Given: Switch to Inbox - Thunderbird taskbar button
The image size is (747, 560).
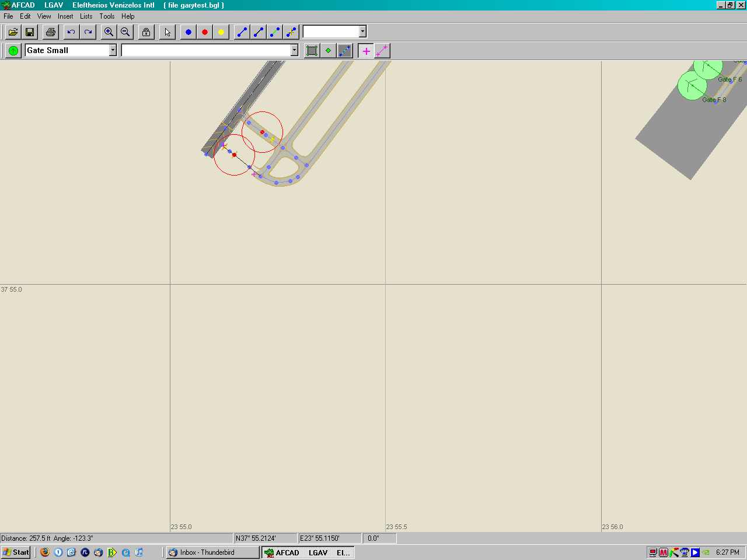Looking at the screenshot, I should tap(212, 552).
